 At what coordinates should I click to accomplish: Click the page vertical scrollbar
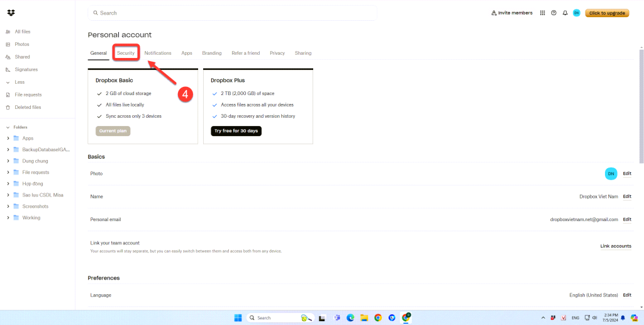click(641, 105)
